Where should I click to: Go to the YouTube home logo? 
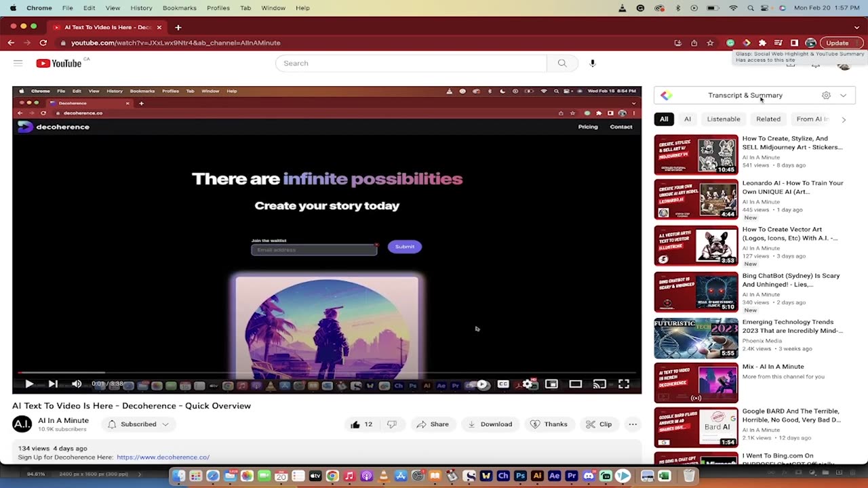click(59, 63)
